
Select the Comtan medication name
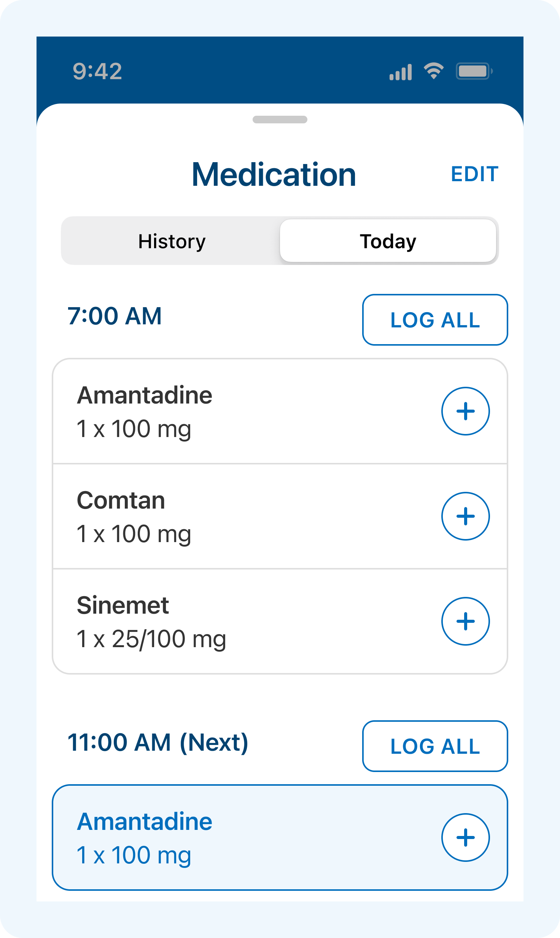pyautogui.click(x=121, y=500)
